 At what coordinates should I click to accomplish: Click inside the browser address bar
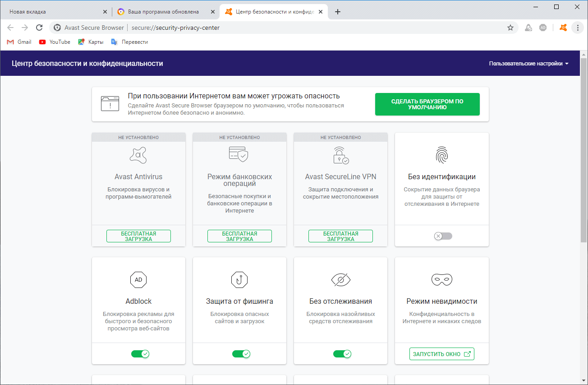271,28
